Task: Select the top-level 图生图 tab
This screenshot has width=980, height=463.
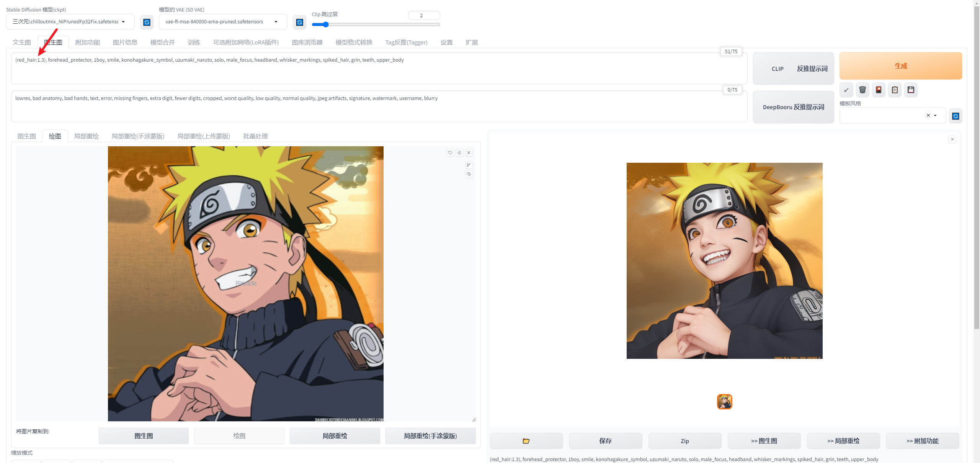Action: 53,42
